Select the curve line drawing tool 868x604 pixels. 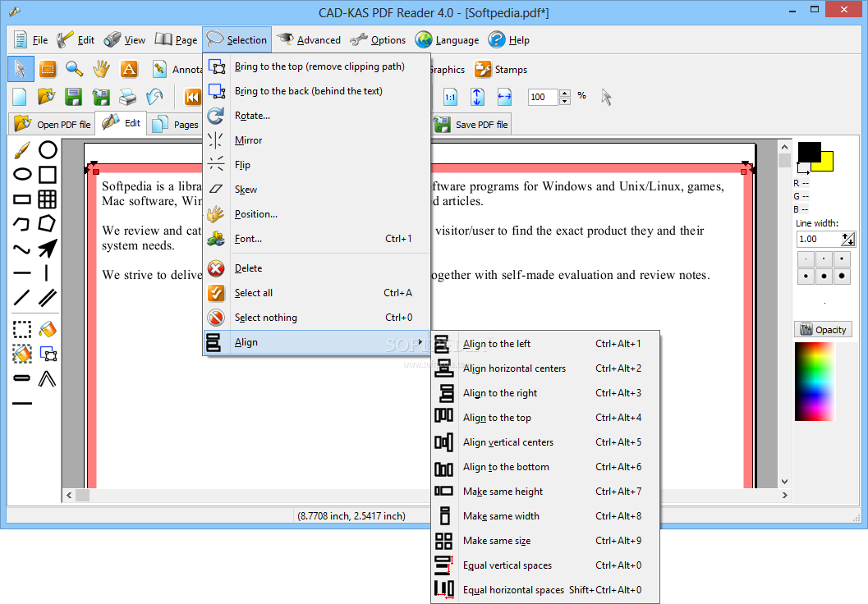pyautogui.click(x=21, y=249)
